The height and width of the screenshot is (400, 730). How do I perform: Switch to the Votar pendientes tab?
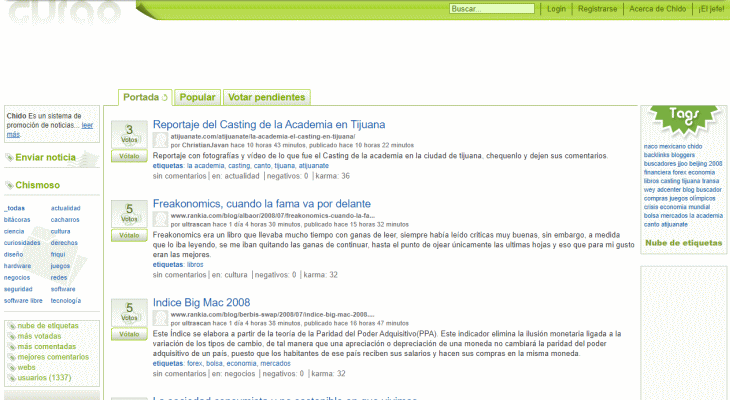pos(266,98)
